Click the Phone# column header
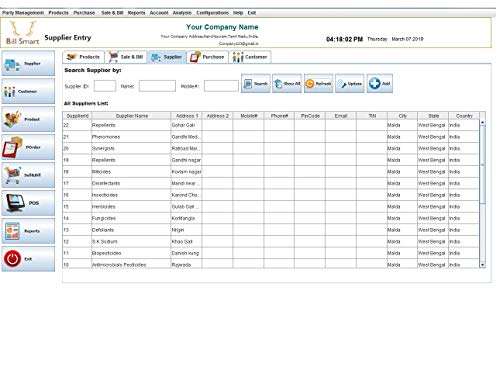Screen dimensions: 500x384 pos(279,116)
